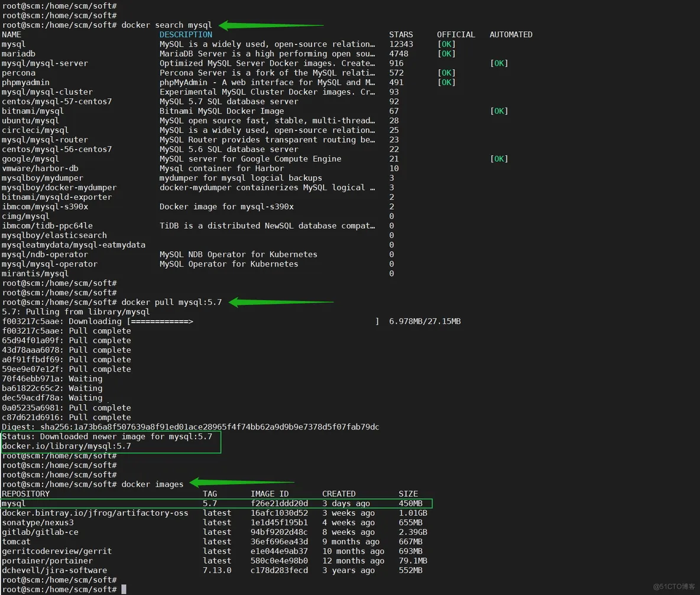This screenshot has height=595, width=700.
Task: Click 'bitnami/mysqld-exporter' image name
Action: (x=57, y=197)
